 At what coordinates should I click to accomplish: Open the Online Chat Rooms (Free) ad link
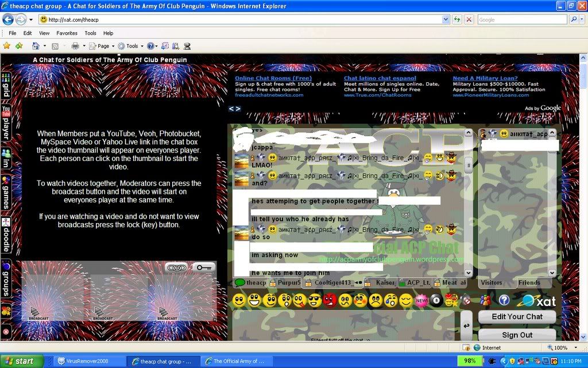click(273, 78)
